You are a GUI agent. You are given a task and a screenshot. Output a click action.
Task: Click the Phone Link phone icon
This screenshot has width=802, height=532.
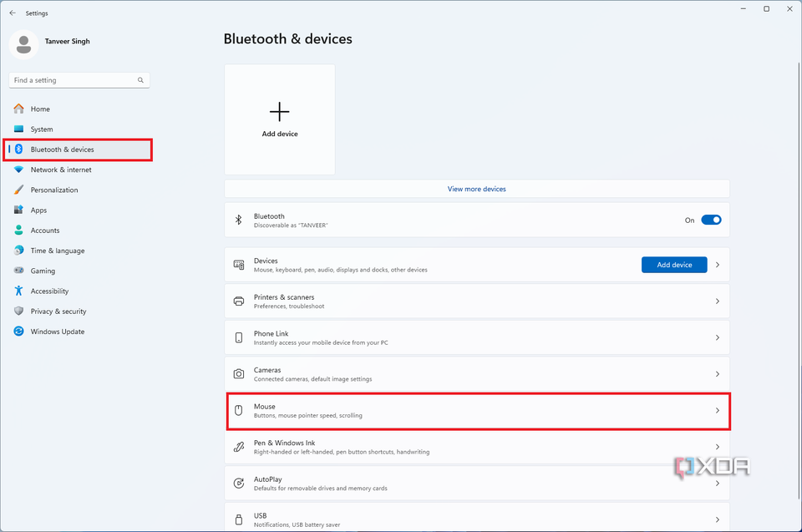click(239, 337)
